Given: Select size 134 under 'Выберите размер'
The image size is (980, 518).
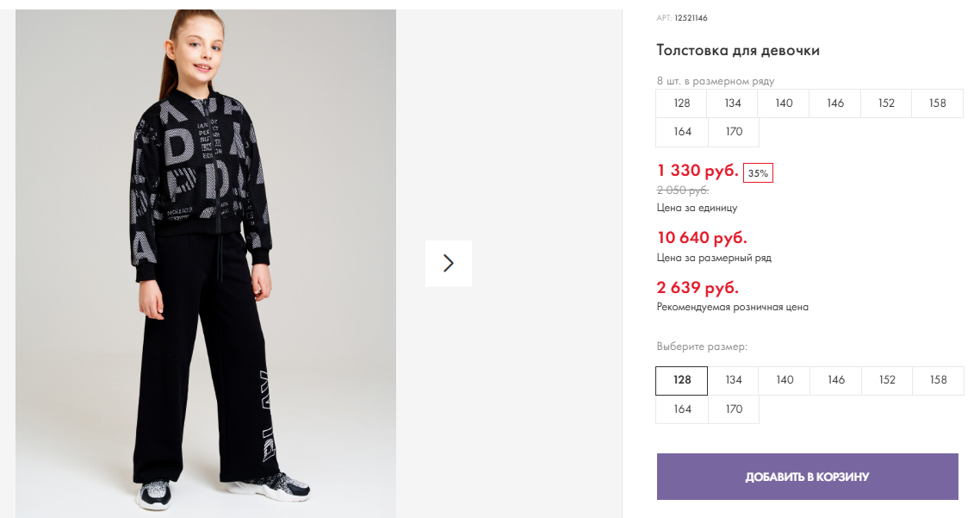Looking at the screenshot, I should point(733,380).
